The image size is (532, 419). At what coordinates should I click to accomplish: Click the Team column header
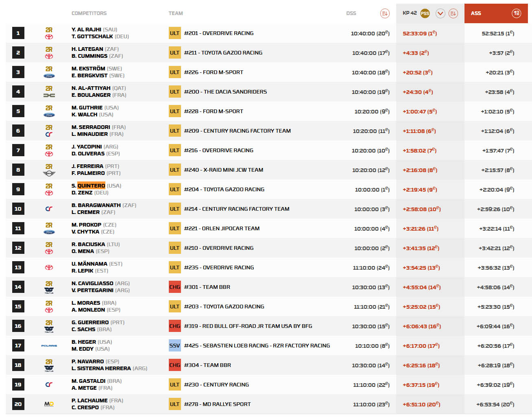[x=175, y=13]
